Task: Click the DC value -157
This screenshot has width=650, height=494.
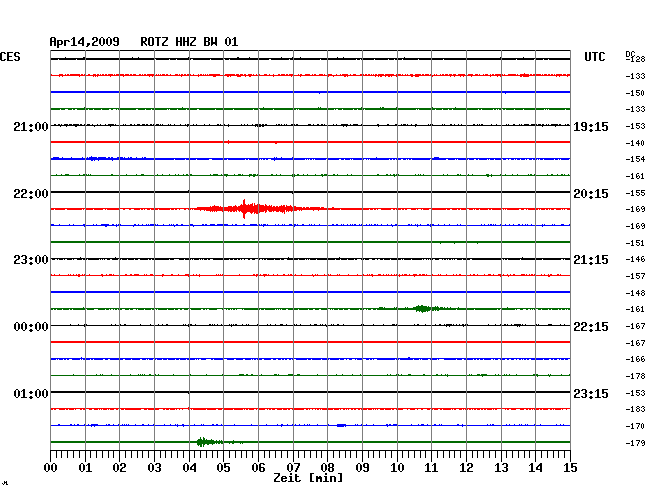Action: click(635, 276)
